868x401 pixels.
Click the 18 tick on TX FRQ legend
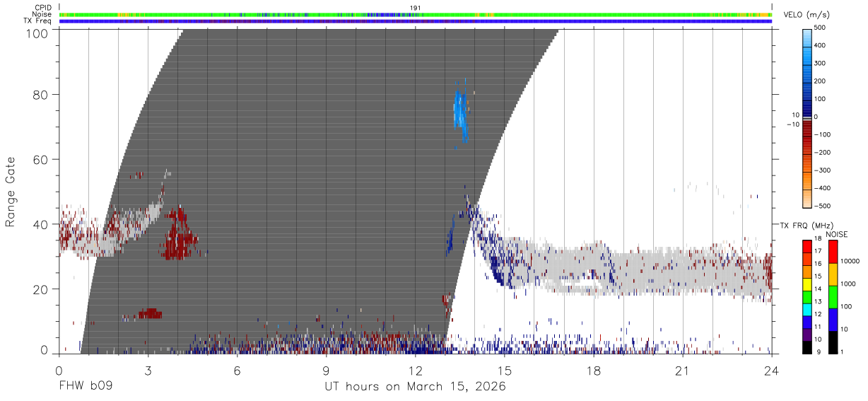point(817,240)
